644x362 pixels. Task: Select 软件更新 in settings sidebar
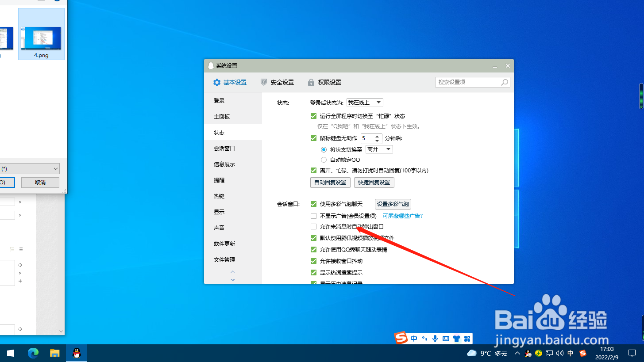pyautogui.click(x=233, y=244)
